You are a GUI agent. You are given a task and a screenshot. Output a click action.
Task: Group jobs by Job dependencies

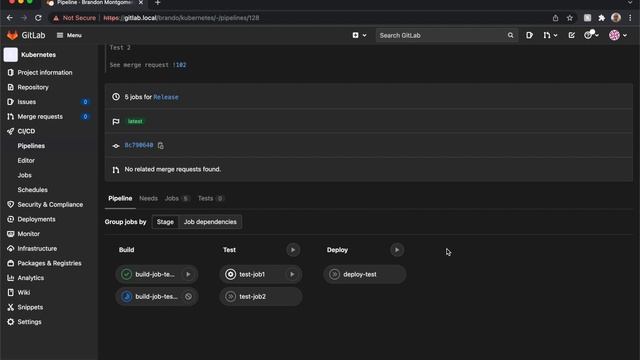tap(210, 222)
